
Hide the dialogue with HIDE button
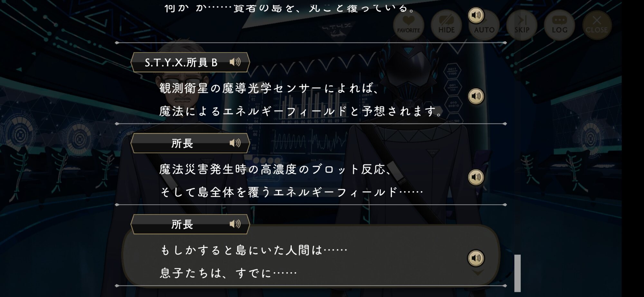(446, 25)
